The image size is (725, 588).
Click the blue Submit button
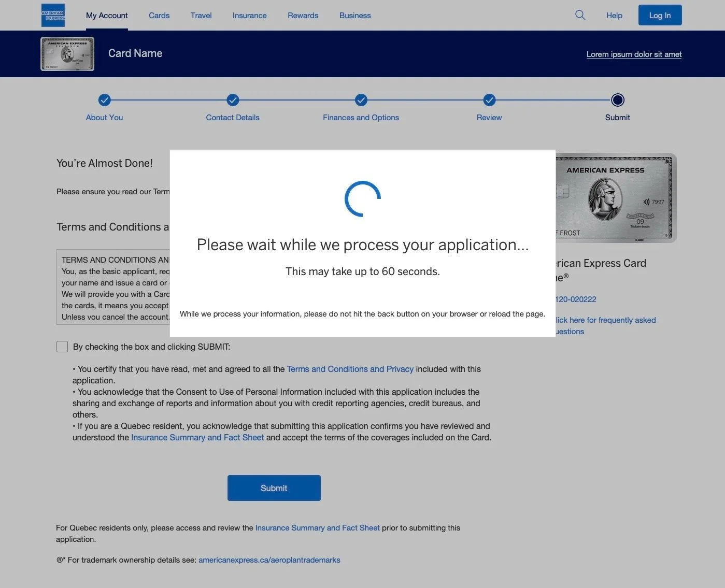(x=274, y=488)
